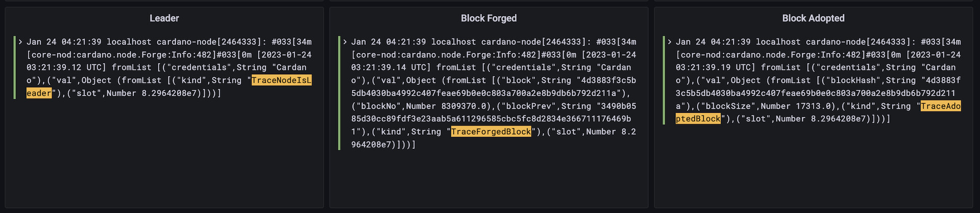Click the highlighted TraceNodeIsLeader match
Screen dimensions: 980x213
point(281,81)
